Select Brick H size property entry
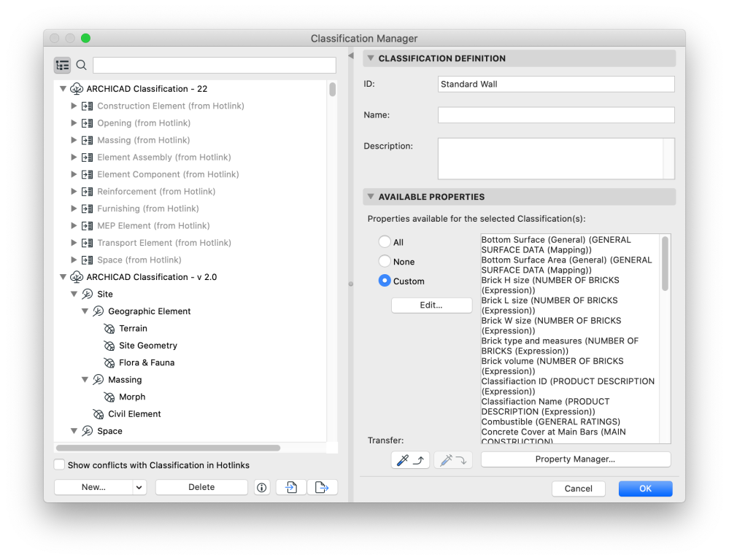The width and height of the screenshot is (729, 560). coord(550,285)
